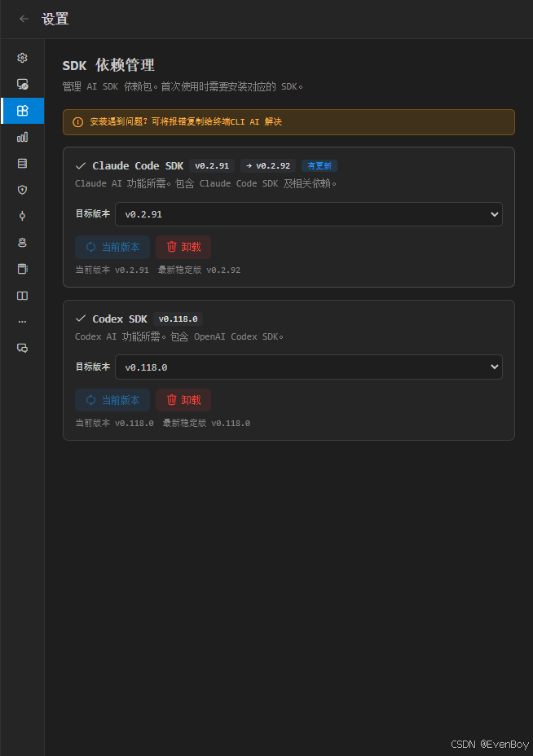
Task: Click the 设置 page title
Action: point(55,19)
